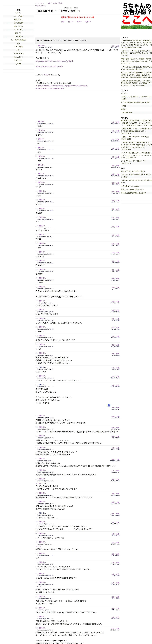Click the >>44 anchor in post 45

click(x=38, y=547)
